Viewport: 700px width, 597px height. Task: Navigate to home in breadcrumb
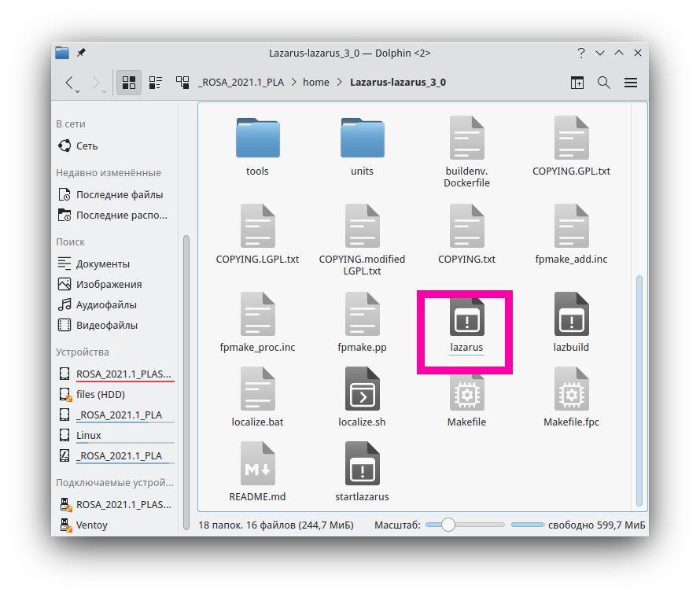(315, 82)
